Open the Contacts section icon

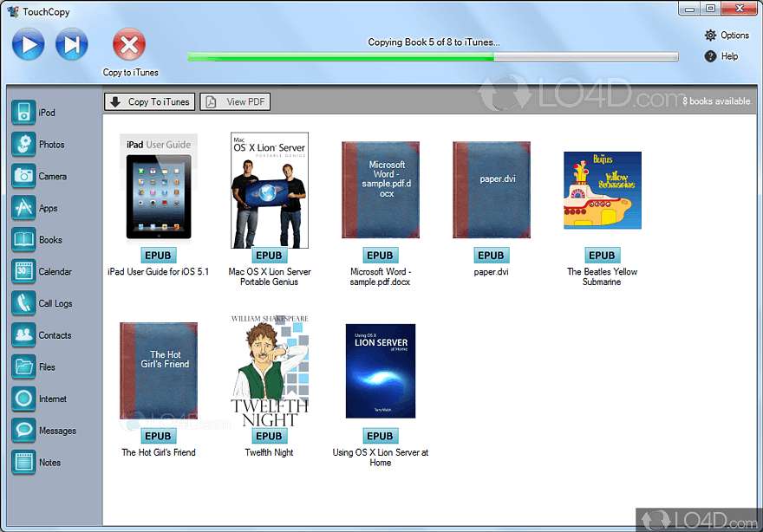pos(23,335)
